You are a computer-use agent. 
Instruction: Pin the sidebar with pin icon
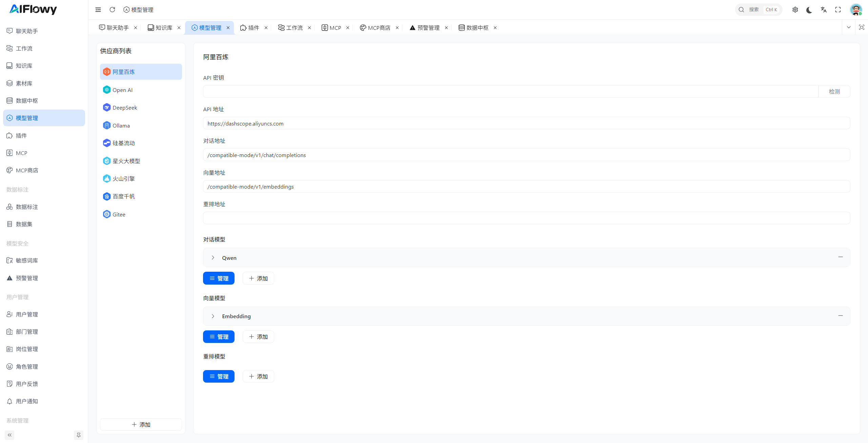point(78,435)
